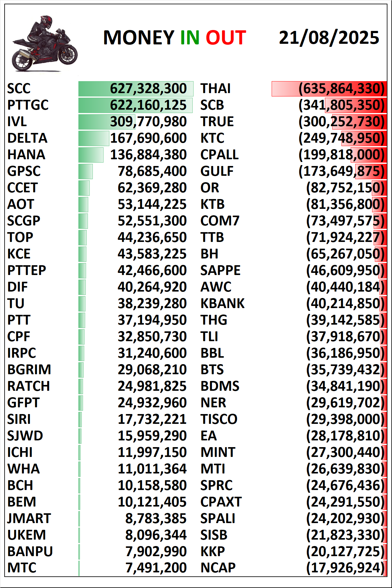The image size is (392, 588).
Task: Click the NCAP outflow value (17,926,924)
Action: 345,568
